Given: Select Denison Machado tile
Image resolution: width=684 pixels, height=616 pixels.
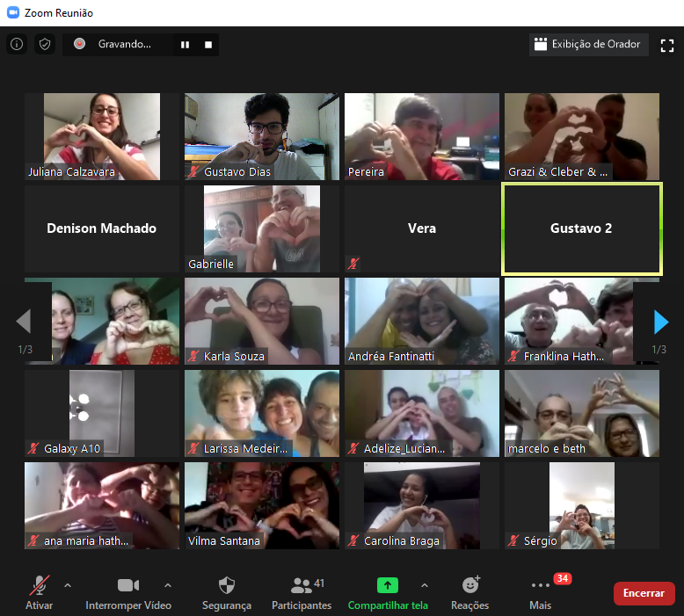Looking at the screenshot, I should 102,228.
